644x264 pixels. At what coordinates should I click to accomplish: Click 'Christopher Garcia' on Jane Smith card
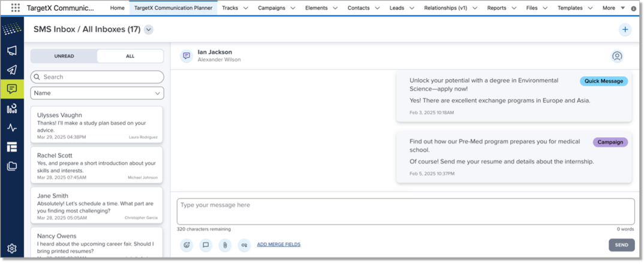(x=141, y=218)
